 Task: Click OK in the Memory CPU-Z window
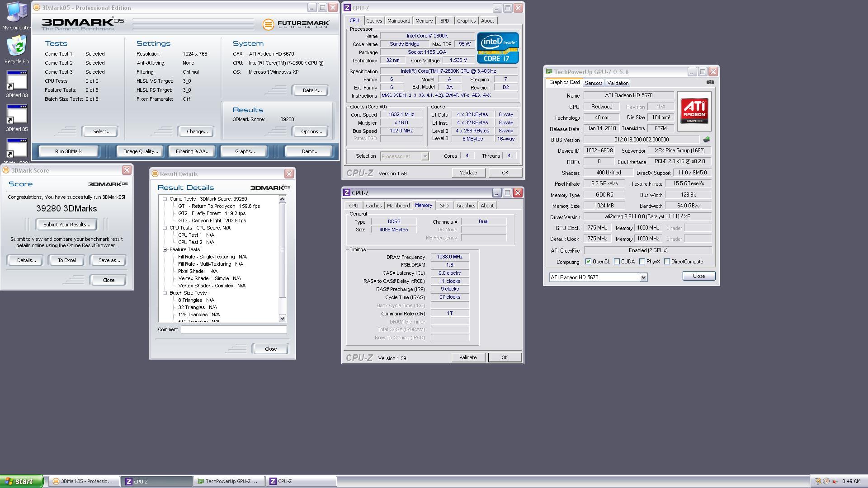pyautogui.click(x=505, y=357)
